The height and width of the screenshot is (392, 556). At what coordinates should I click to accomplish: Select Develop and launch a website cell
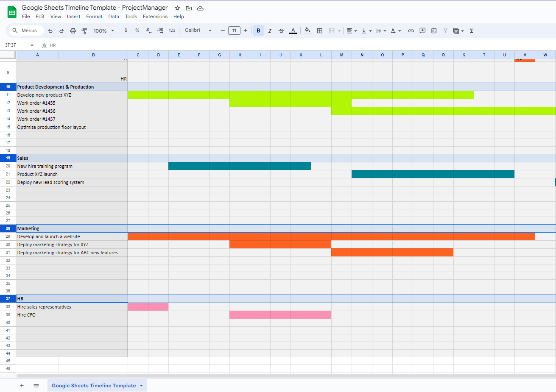(x=72, y=236)
